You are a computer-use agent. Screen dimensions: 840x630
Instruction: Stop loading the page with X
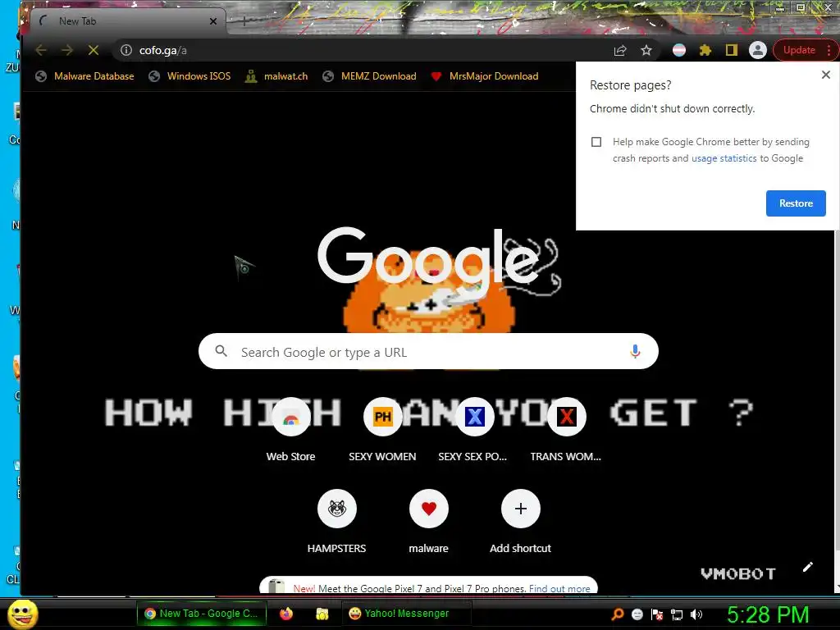pyautogui.click(x=94, y=50)
